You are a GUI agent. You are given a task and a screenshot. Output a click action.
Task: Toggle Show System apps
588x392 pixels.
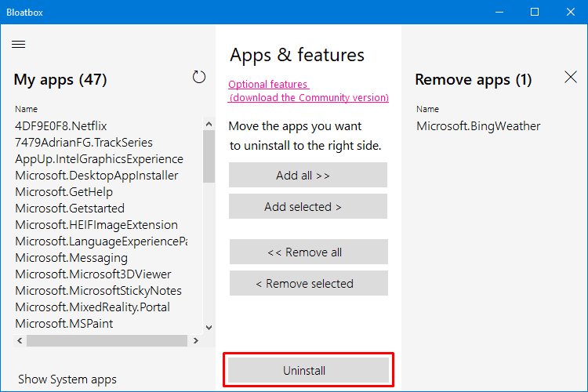67,379
